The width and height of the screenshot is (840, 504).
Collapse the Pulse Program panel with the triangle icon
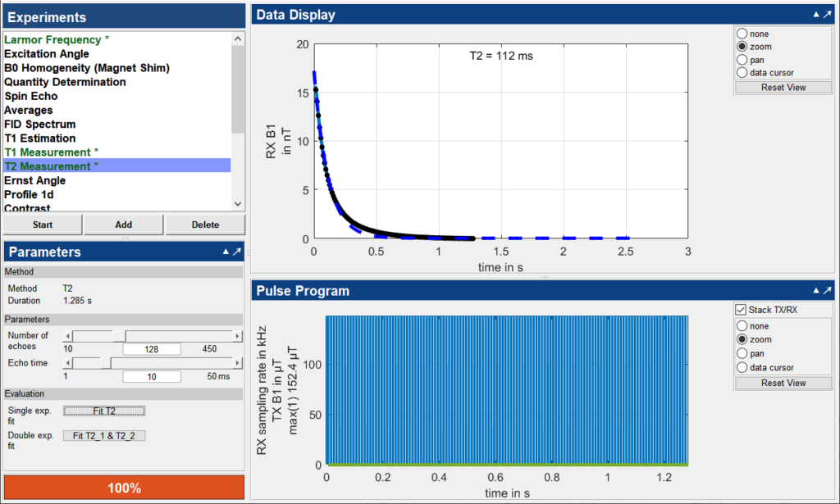(x=816, y=291)
